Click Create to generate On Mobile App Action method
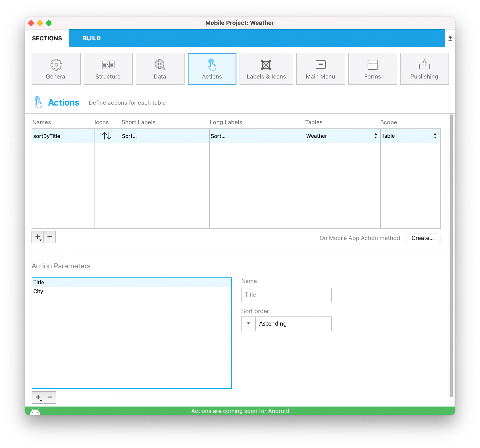480x448 pixels. [423, 238]
